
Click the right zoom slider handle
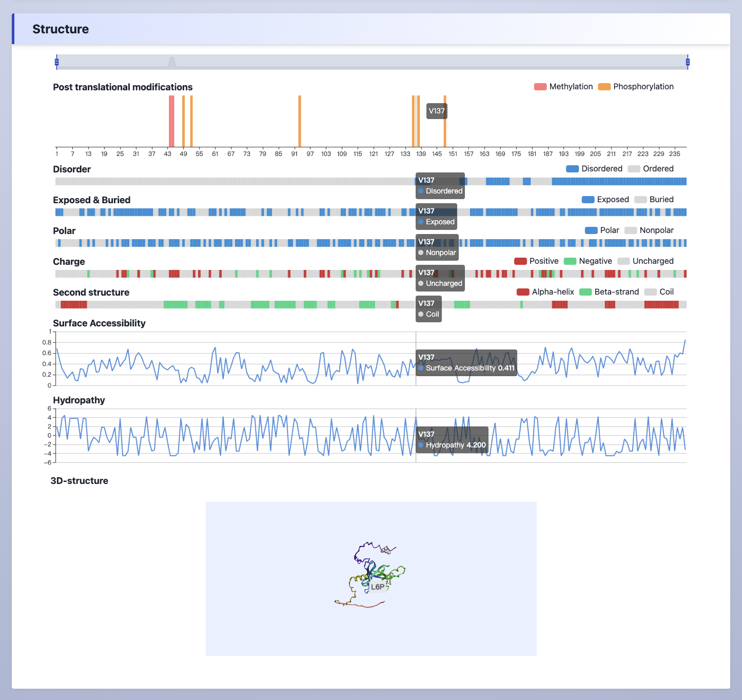click(688, 62)
